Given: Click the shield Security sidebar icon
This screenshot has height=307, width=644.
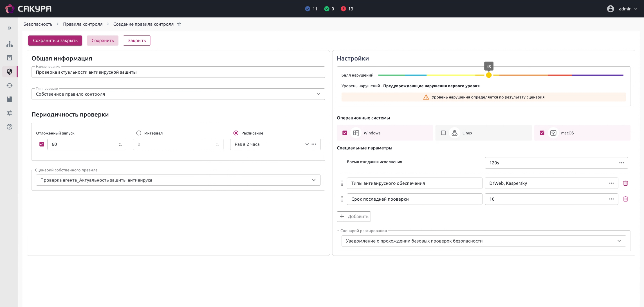Looking at the screenshot, I should pos(10,72).
